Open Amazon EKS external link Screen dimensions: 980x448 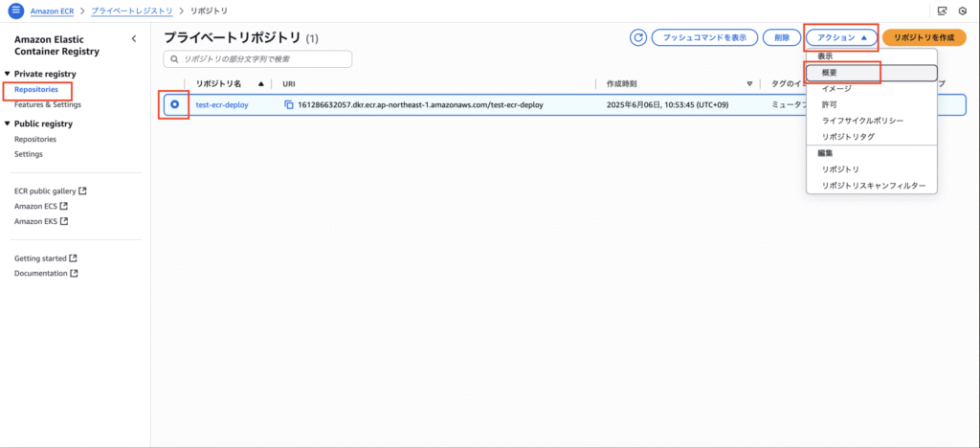pos(40,221)
